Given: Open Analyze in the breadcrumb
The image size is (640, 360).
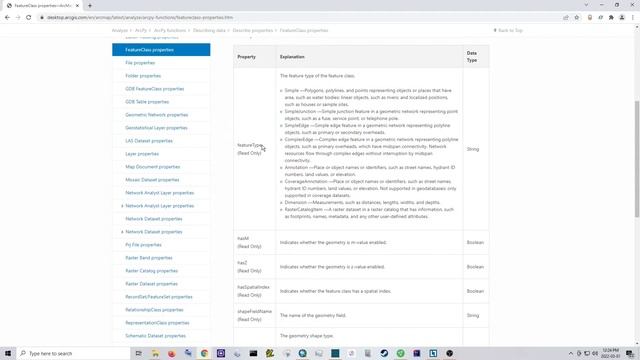Looking at the screenshot, I should (x=120, y=31).
